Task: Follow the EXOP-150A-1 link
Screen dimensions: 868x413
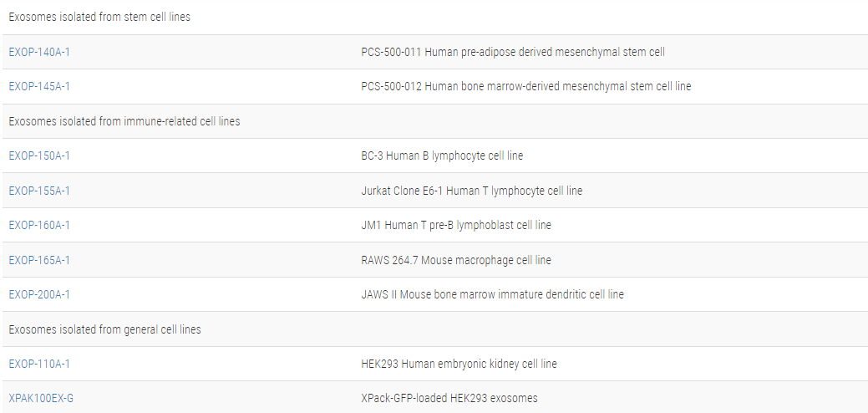Action: pos(39,156)
